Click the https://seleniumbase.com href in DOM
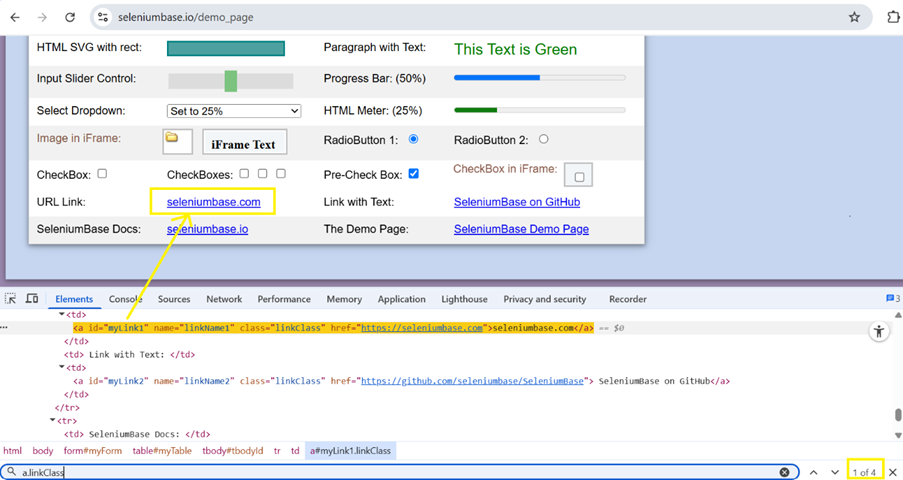The width and height of the screenshot is (903, 480). point(422,328)
